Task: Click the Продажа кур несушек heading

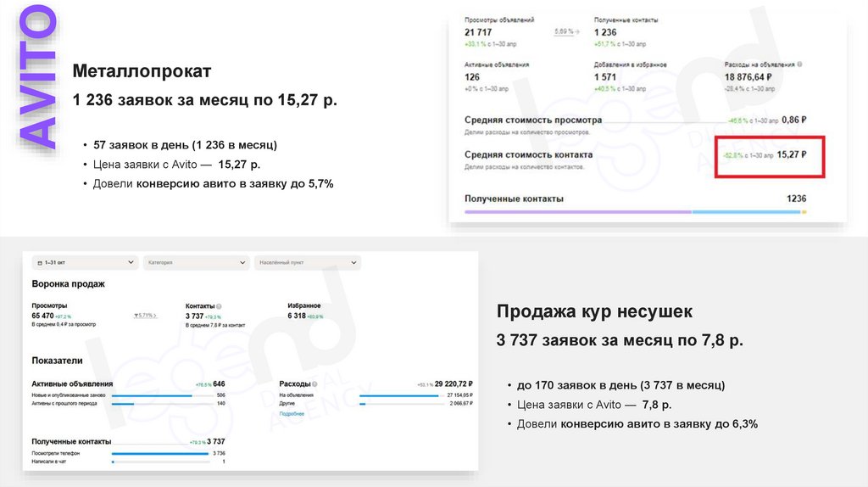Action: click(594, 311)
